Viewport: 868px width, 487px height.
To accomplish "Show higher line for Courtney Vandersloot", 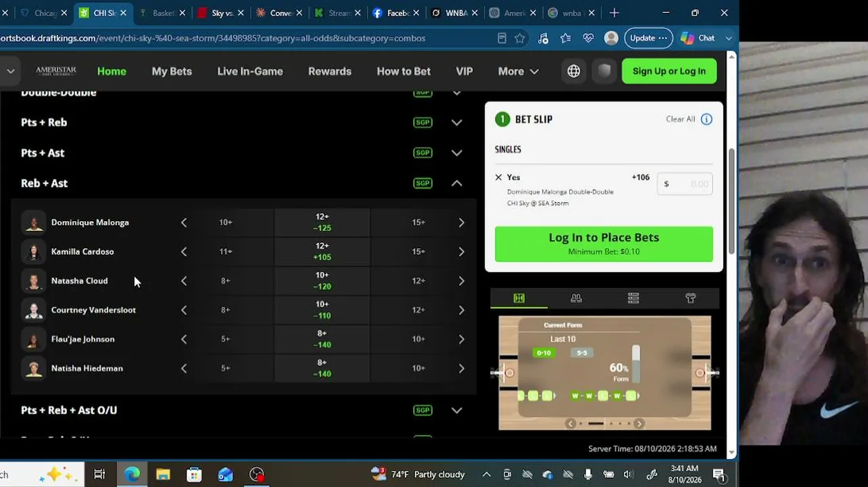I will click(461, 310).
